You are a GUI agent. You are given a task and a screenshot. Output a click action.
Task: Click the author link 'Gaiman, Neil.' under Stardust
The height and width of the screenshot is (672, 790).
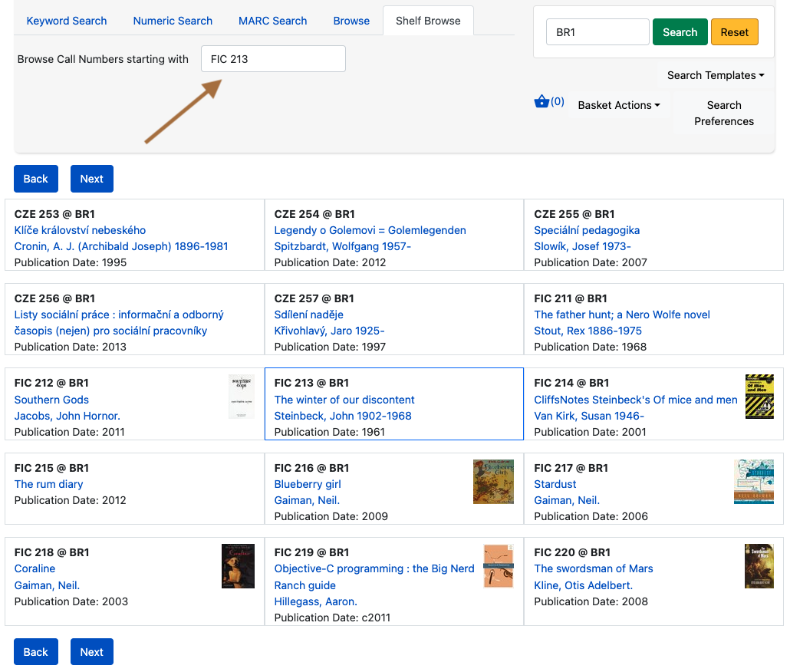pos(567,500)
